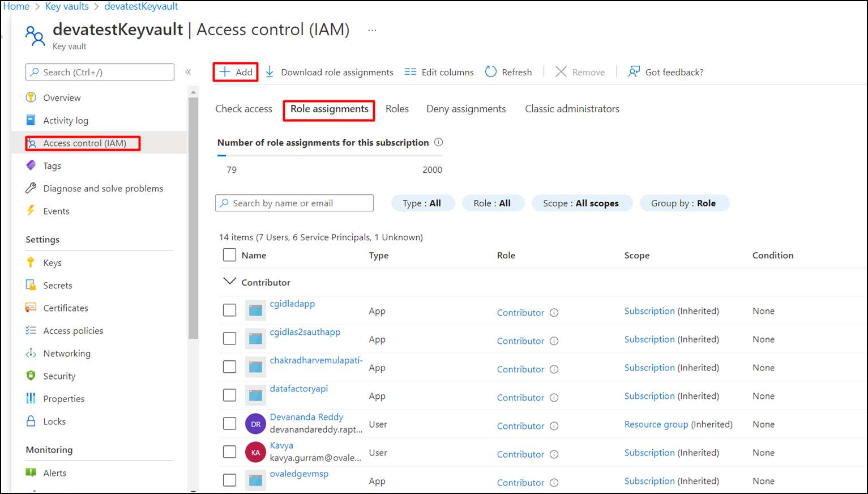Open cgidlas2sauthapp name link
The width and height of the screenshot is (868, 494).
[x=305, y=332]
